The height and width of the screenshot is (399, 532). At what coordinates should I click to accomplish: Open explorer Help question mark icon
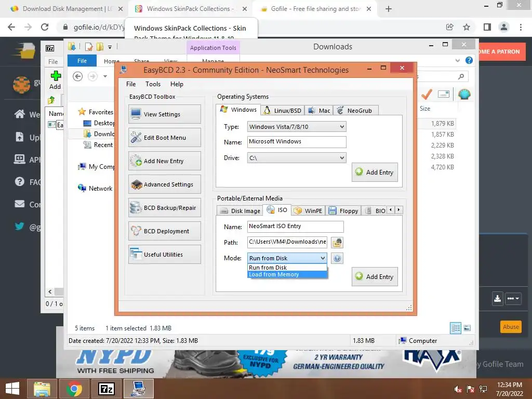[469, 60]
